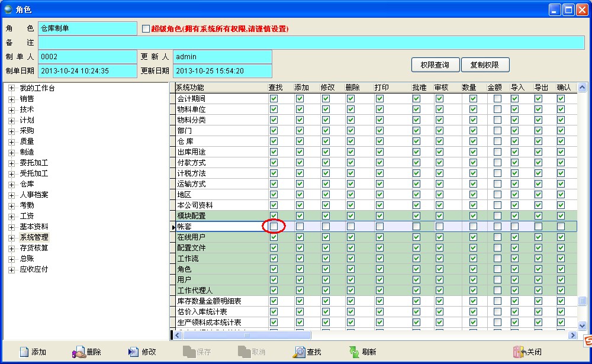
Task: Click the 关闭 (Close) toolbar icon
Action: point(520,352)
